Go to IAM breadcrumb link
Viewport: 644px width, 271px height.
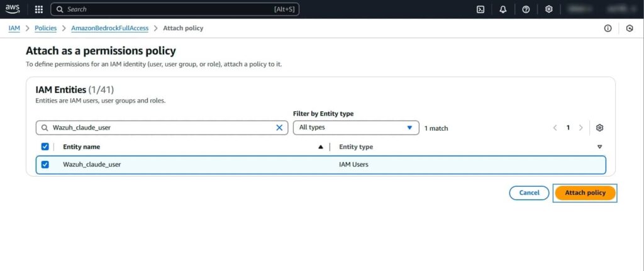click(x=14, y=28)
